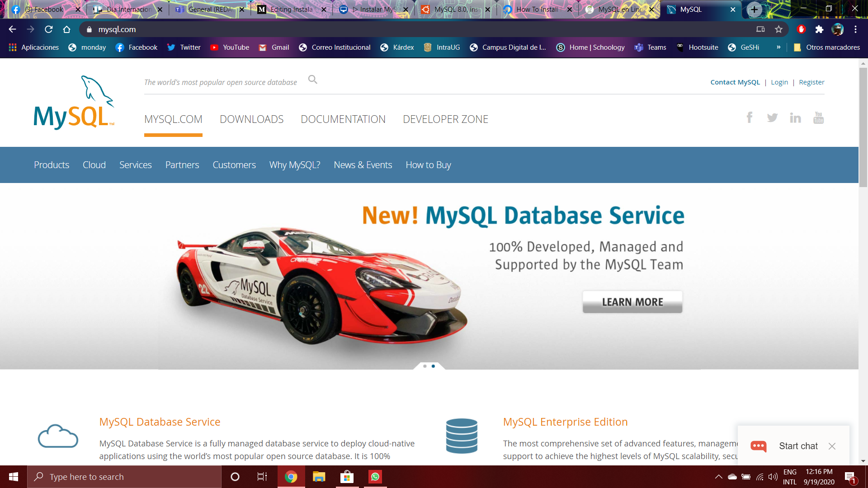Click the Twitter social icon
Viewport: 868px width, 488px height.
(772, 117)
